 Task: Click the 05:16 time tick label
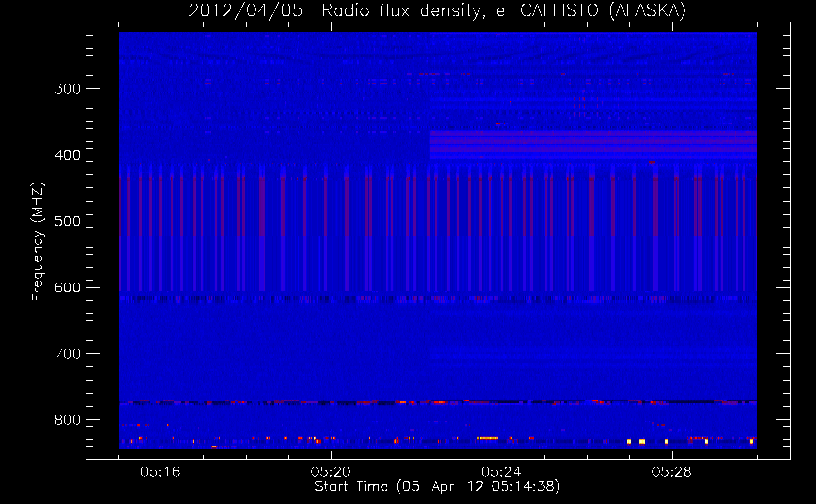click(x=160, y=472)
